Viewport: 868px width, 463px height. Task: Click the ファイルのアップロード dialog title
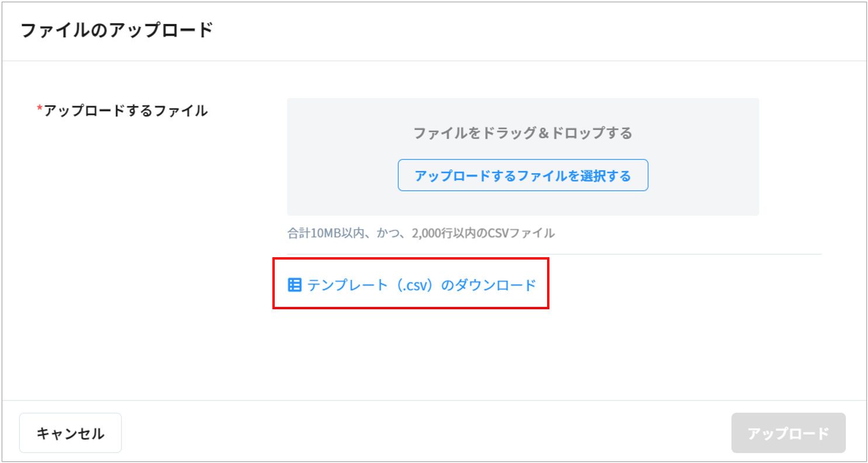tap(116, 30)
